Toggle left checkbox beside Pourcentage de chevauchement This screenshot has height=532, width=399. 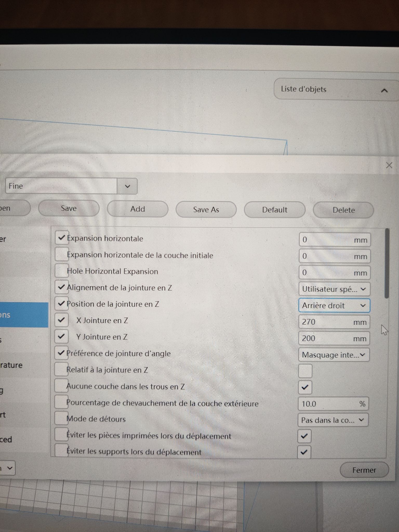point(61,402)
